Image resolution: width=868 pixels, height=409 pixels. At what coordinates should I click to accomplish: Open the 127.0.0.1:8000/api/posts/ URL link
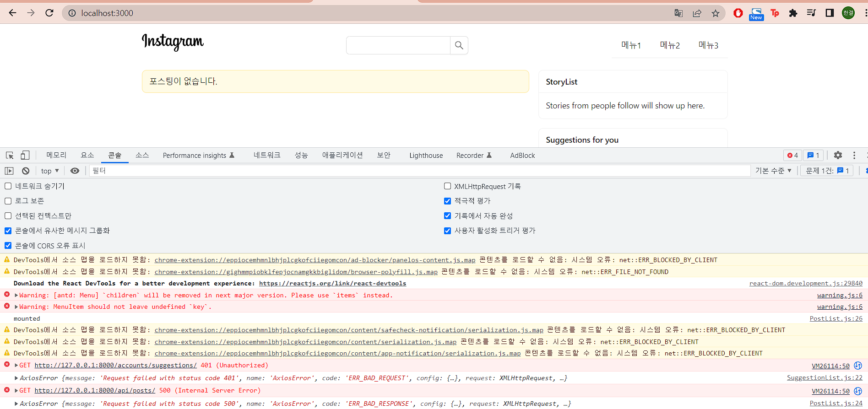(95, 391)
